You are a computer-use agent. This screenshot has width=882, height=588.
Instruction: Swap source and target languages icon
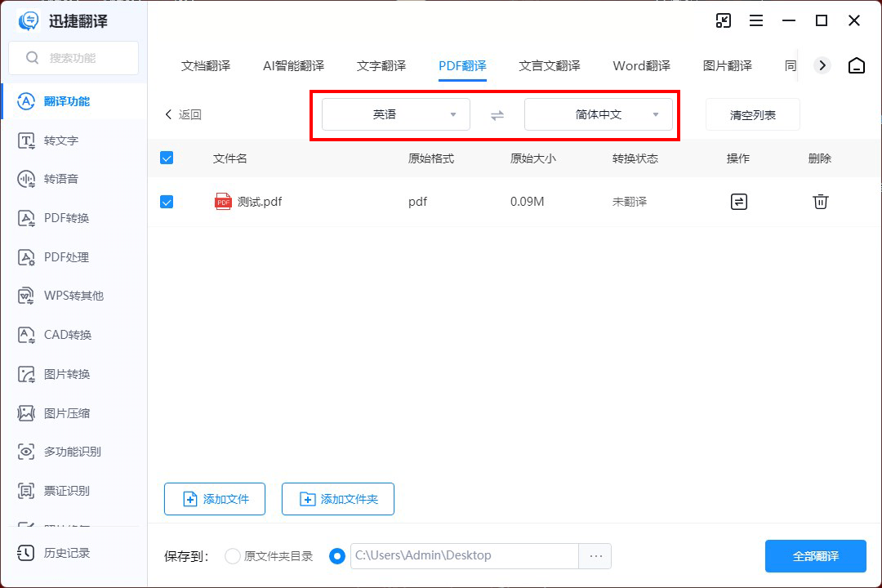(x=497, y=115)
